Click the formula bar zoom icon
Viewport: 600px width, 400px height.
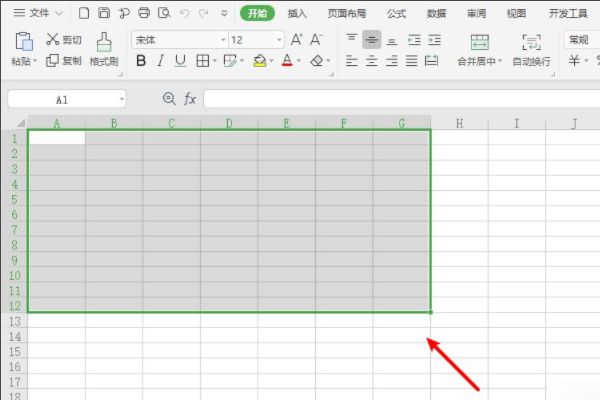(169, 99)
